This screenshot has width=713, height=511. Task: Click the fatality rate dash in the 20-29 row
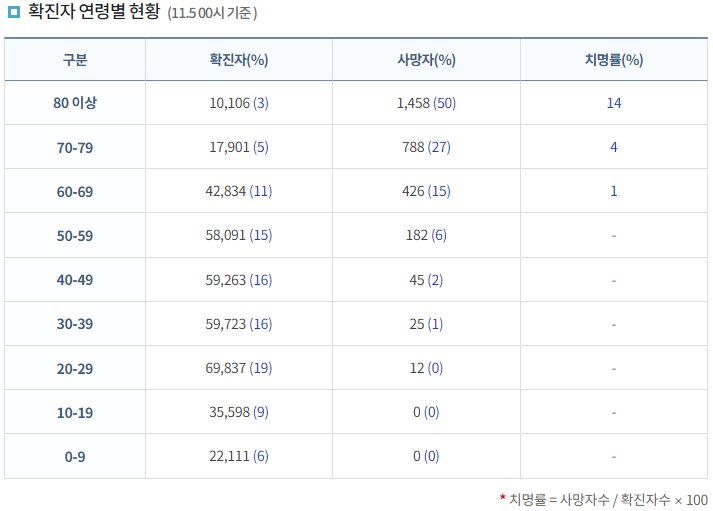pos(614,369)
